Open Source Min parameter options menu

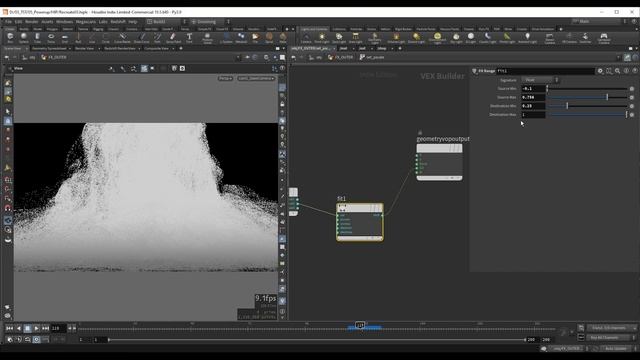[632, 89]
